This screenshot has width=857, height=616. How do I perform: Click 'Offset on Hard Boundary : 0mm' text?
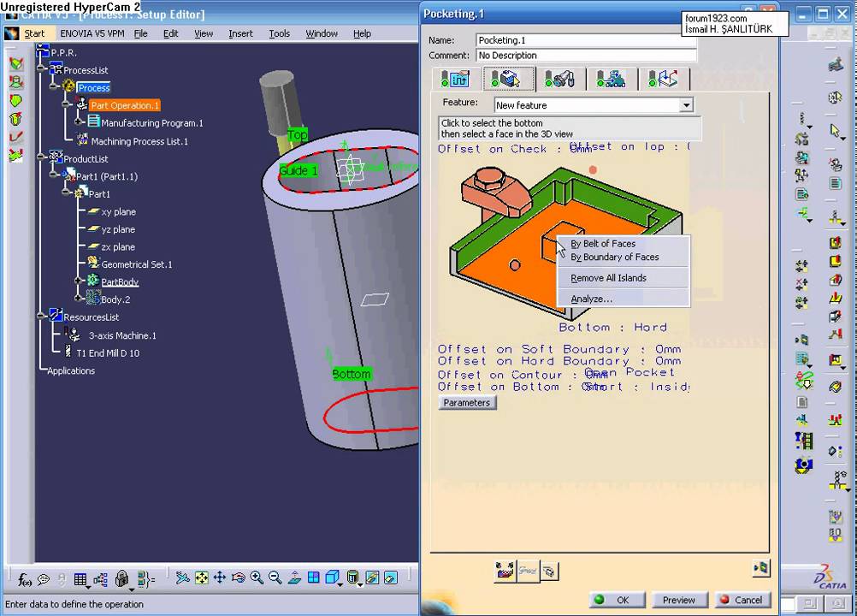(559, 361)
